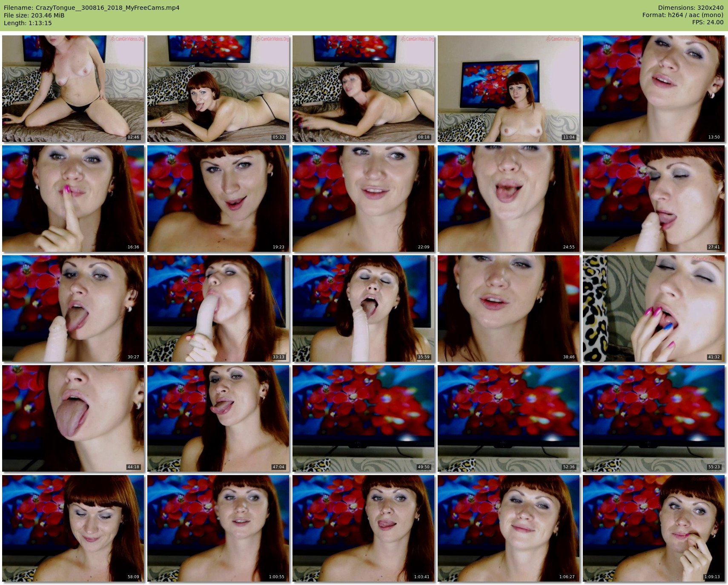
Task: Click the thumbnail marked 38:46
Action: 509,308
